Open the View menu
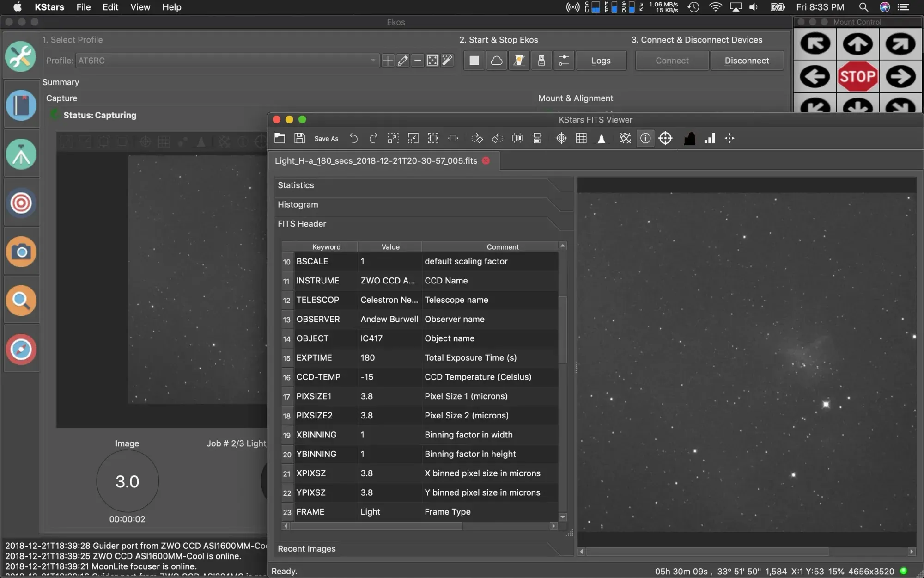 [x=140, y=7]
